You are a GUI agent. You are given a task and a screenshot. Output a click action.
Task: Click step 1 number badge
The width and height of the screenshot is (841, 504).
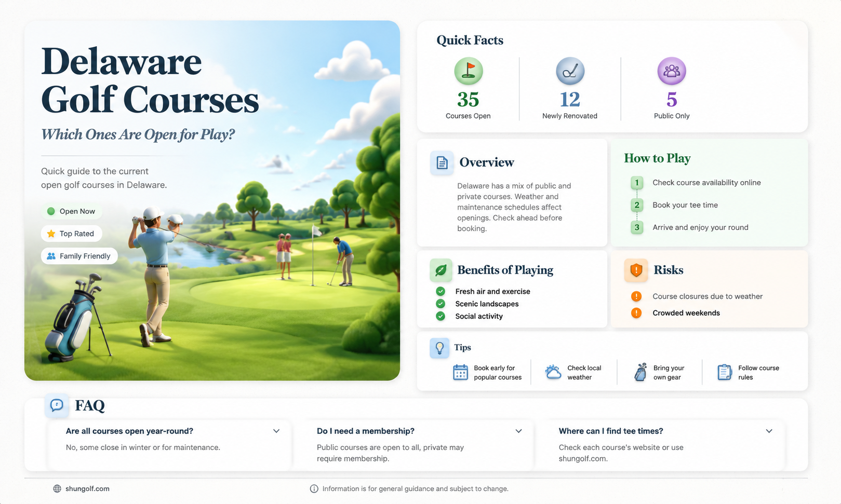637,183
